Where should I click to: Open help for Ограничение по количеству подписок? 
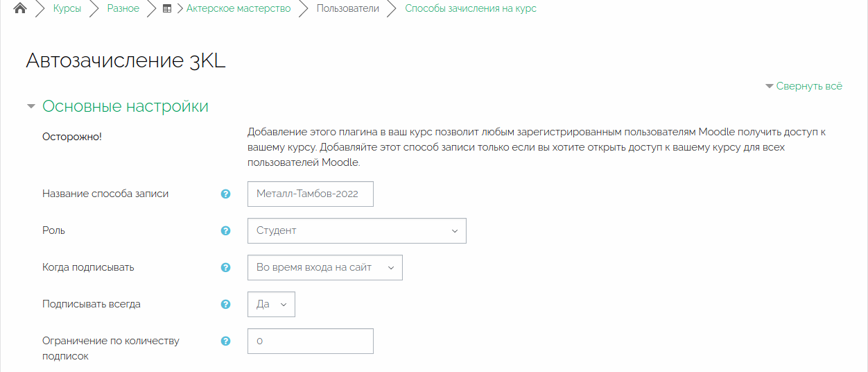click(x=225, y=341)
